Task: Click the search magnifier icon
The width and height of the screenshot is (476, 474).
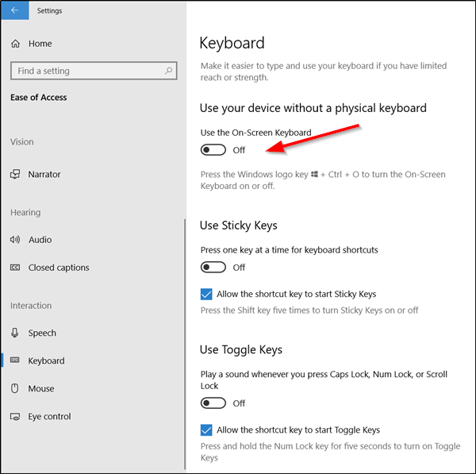Action: tap(169, 71)
